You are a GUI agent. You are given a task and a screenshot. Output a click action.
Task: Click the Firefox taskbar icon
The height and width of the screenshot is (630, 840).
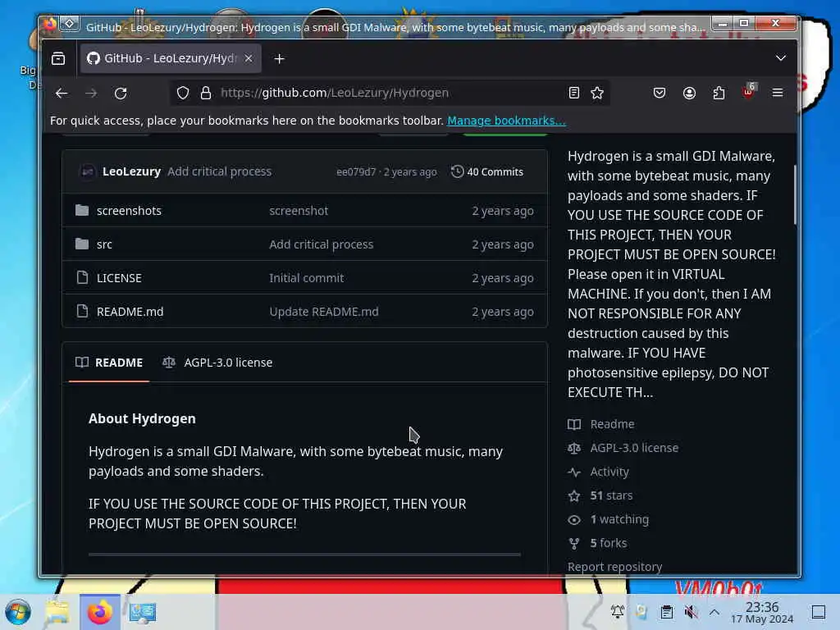tap(99, 612)
